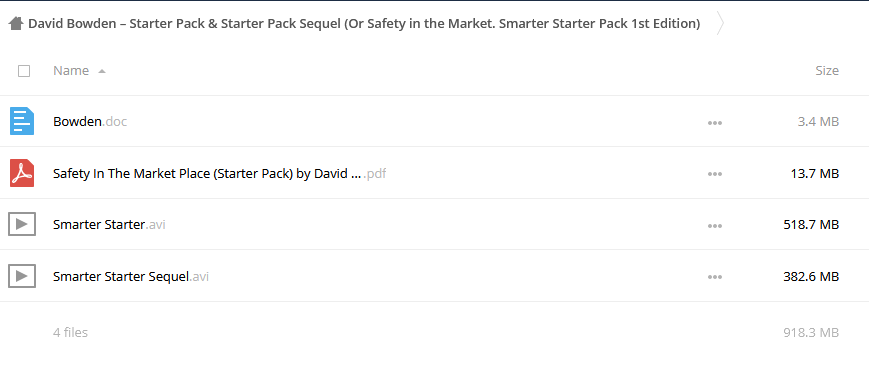Screen dimensions: 869x367
Task: Click the home cloud drive icon
Action: 16,23
